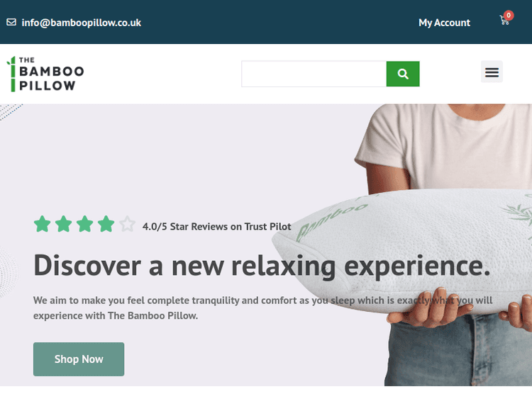This screenshot has width=532, height=399.
Task: Click The Bamboo Pillow logo
Action: point(45,74)
